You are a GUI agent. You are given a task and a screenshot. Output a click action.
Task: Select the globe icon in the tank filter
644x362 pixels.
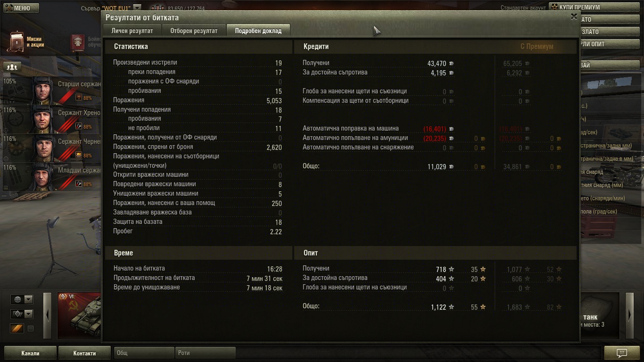17,299
